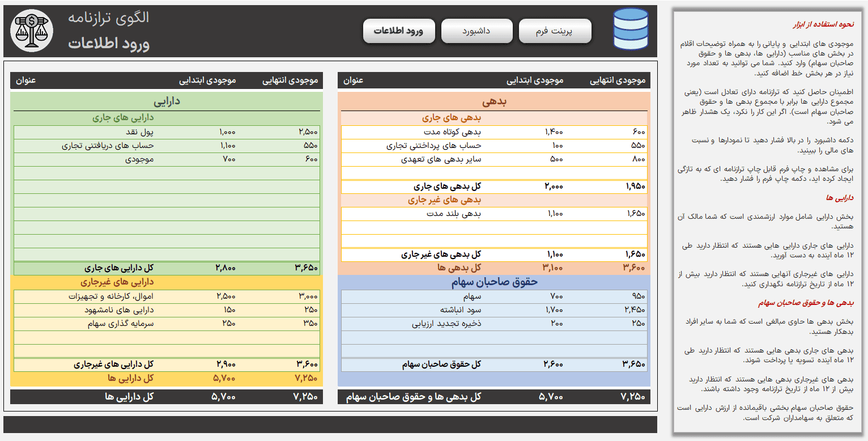Select the پول نقد cash label cell

[139, 132]
